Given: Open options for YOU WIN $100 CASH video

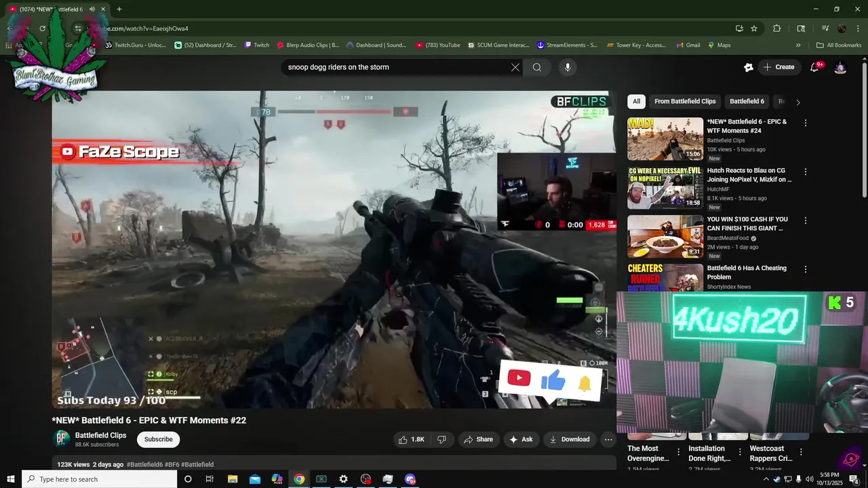Looking at the screenshot, I should [x=806, y=221].
